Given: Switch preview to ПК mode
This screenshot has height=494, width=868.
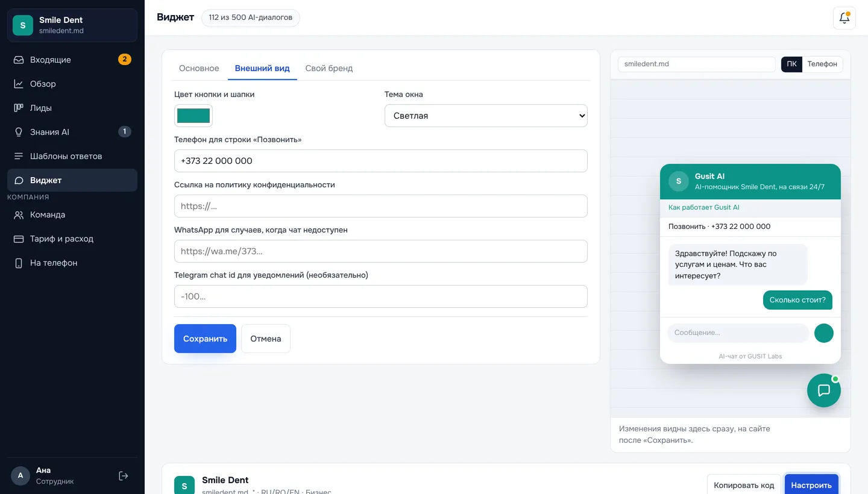Looking at the screenshot, I should tap(791, 64).
